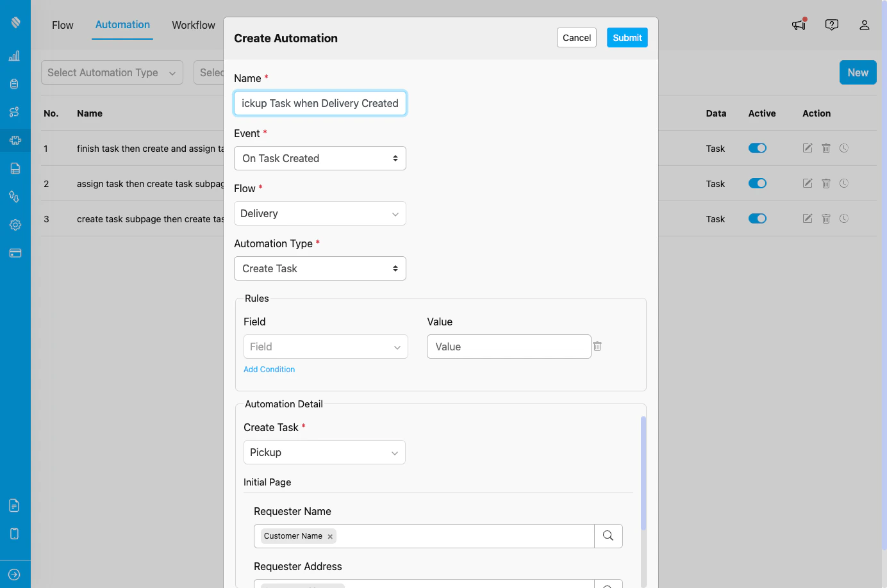Open the settings gear in the sidebar
This screenshot has height=588, width=887.
click(14, 225)
